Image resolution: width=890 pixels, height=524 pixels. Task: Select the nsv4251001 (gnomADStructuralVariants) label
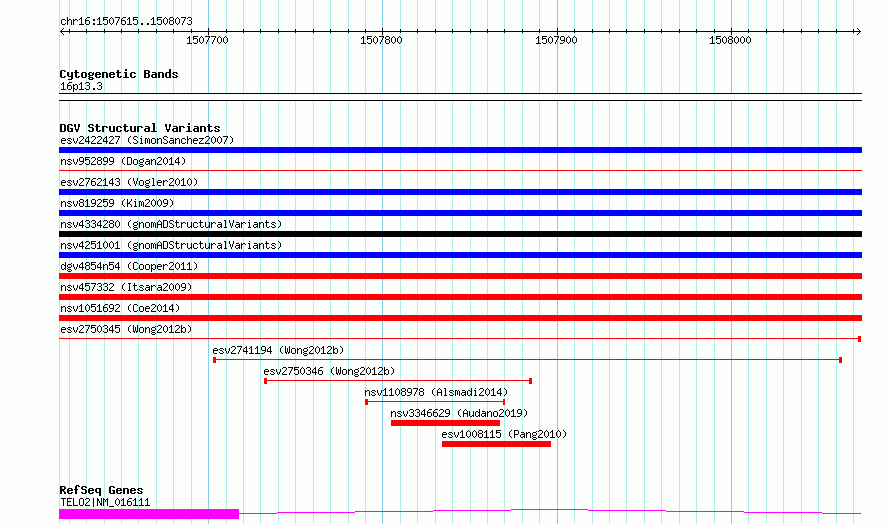[171, 245]
